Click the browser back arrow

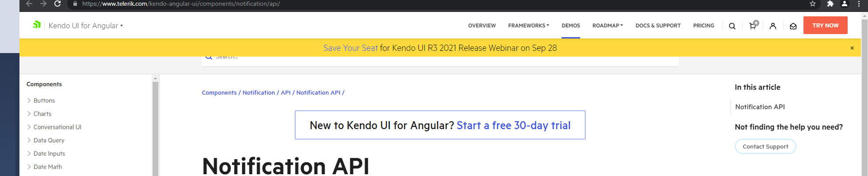click(x=29, y=4)
